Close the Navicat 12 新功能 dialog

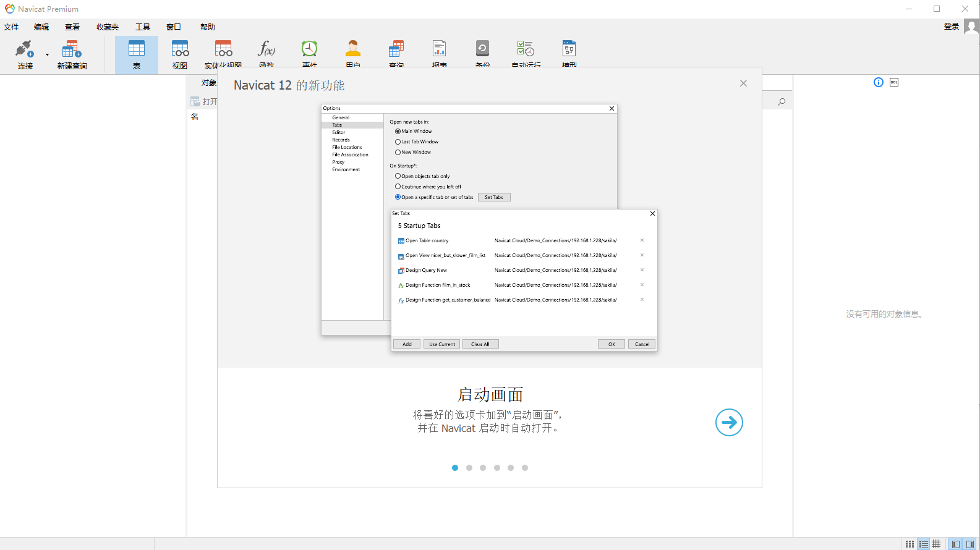point(743,83)
